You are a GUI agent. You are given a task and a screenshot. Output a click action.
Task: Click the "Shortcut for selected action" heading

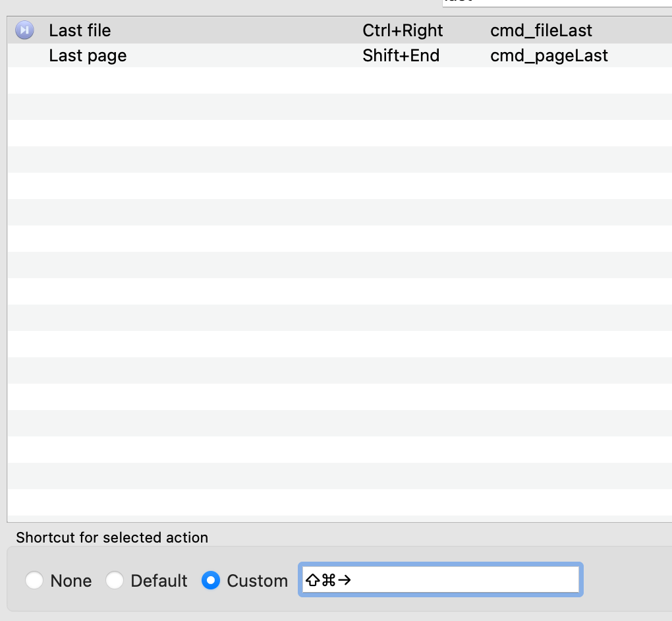coord(112,537)
